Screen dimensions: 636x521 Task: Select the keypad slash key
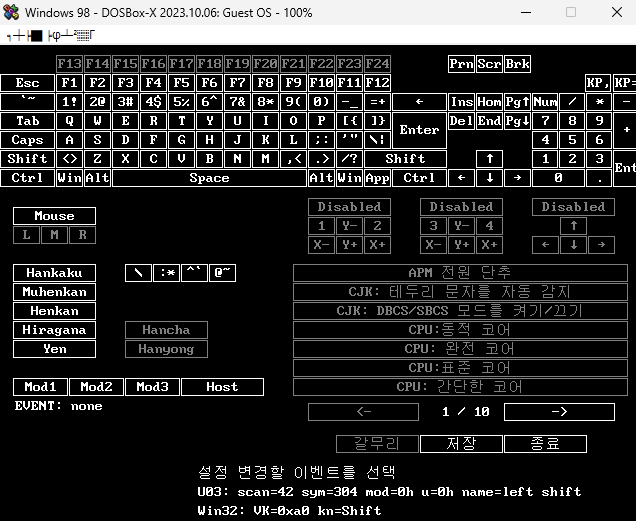pos(572,102)
